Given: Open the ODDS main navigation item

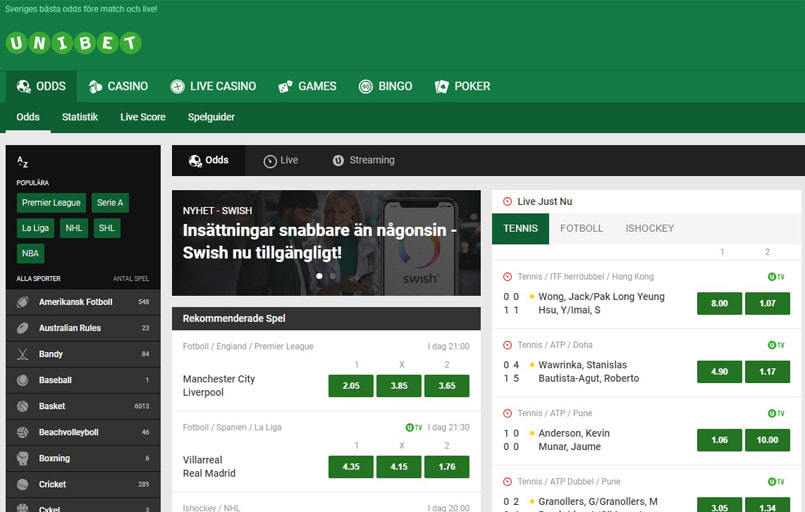Looking at the screenshot, I should (41, 86).
